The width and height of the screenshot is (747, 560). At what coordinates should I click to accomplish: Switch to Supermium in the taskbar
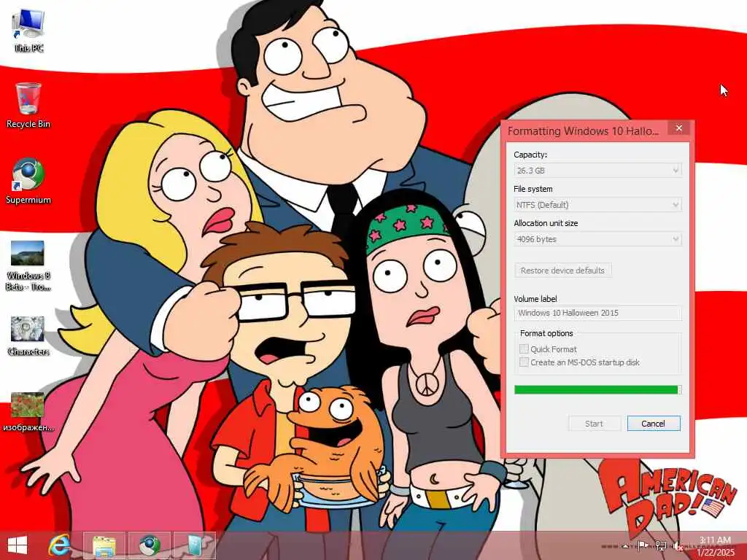point(149,545)
